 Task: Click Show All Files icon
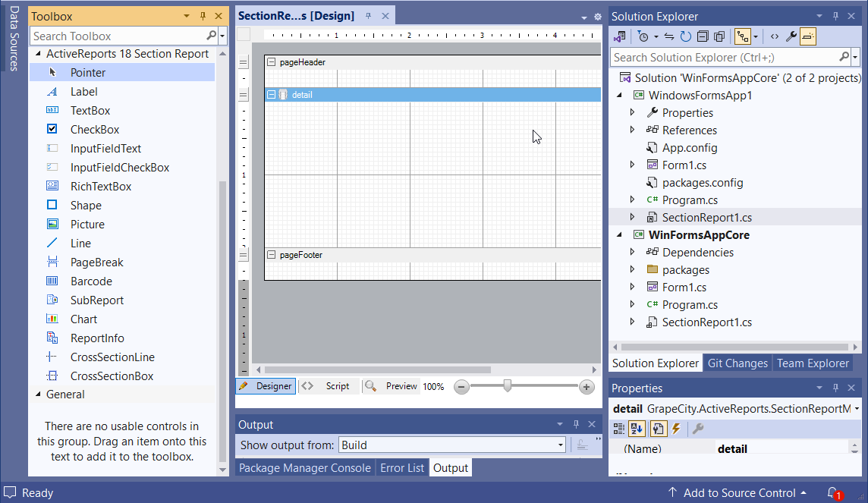[719, 36]
